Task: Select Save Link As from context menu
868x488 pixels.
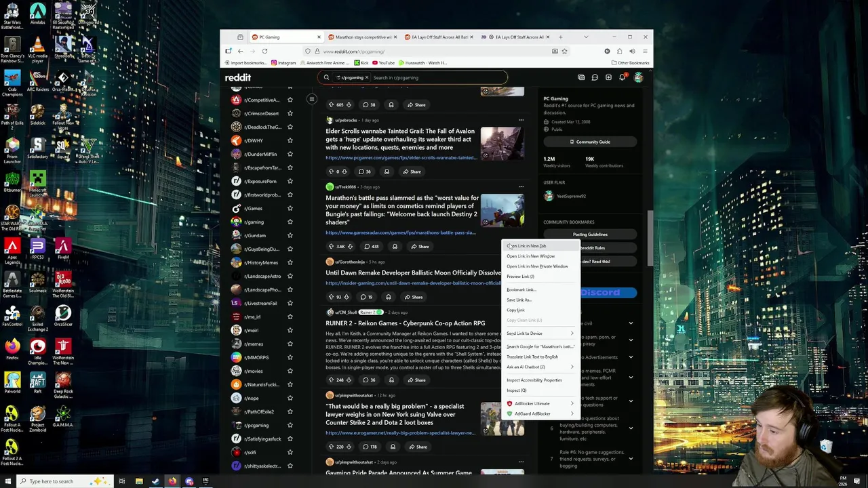Action: [540, 300]
